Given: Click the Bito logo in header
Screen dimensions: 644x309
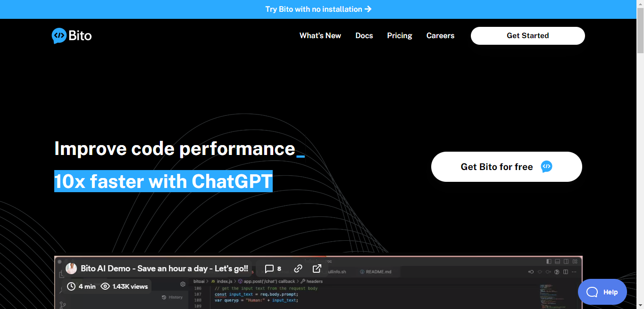Looking at the screenshot, I should (72, 36).
